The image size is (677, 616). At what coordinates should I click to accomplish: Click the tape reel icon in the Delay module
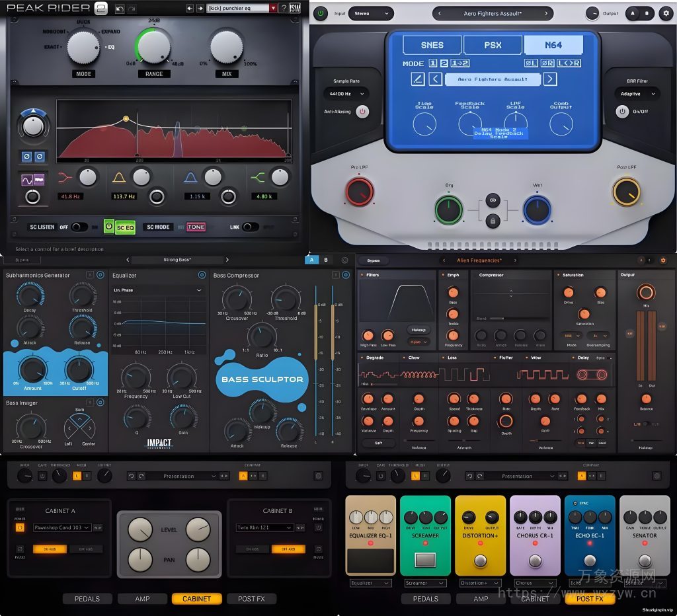592,375
